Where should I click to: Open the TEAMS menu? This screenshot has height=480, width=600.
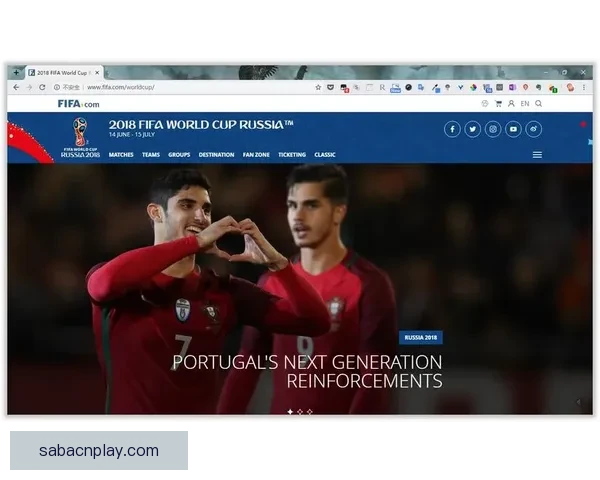click(x=151, y=155)
